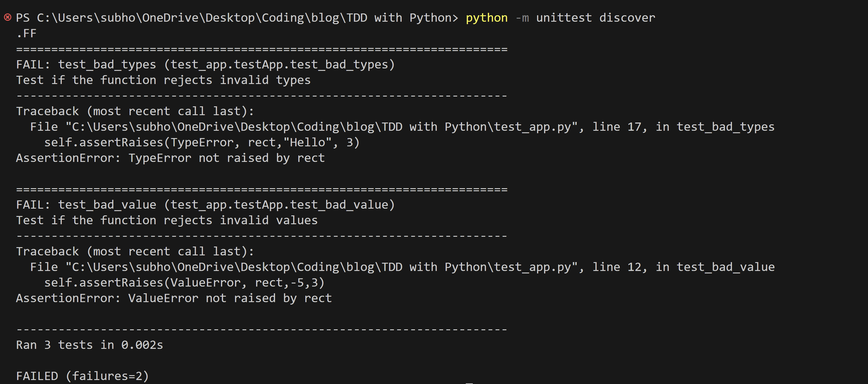Click 'AssertionError: ValueError not raised by rect'
Screen dimensions: 868x384
tap(174, 298)
